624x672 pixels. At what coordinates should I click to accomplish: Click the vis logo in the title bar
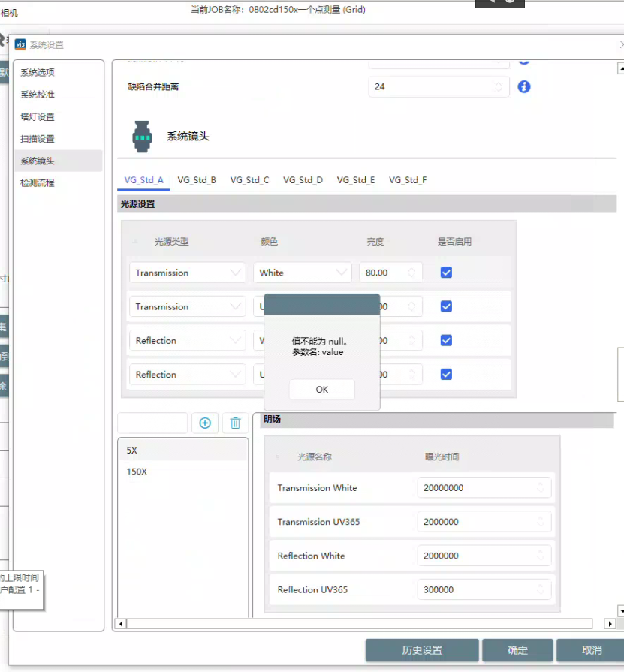coord(20,44)
